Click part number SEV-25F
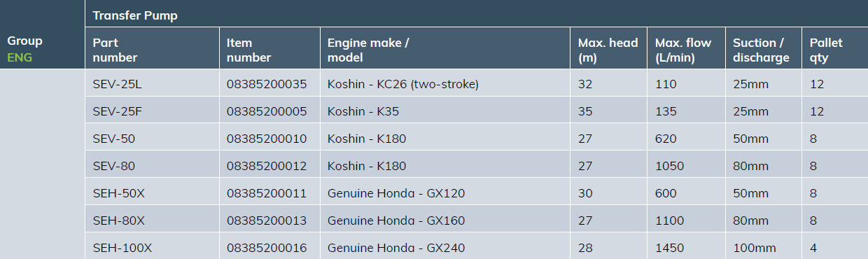This screenshot has height=259, width=868. pyautogui.click(x=117, y=112)
